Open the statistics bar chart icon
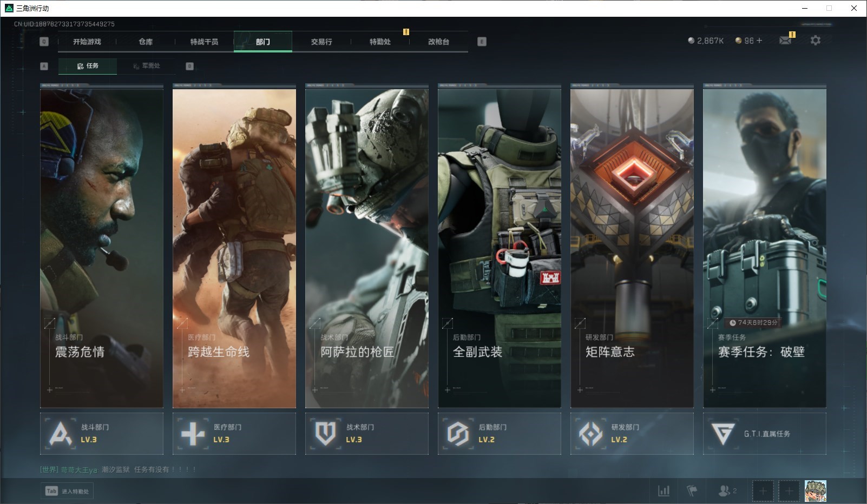Viewport: 867px width, 504px height. 664,491
